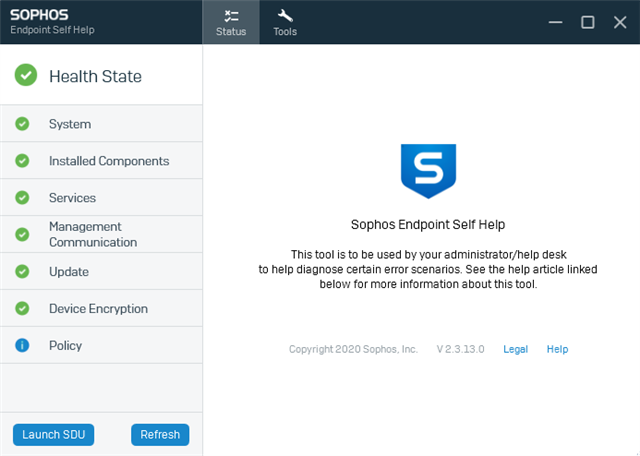Open the Tools tab
The height and width of the screenshot is (456, 640).
click(x=285, y=22)
